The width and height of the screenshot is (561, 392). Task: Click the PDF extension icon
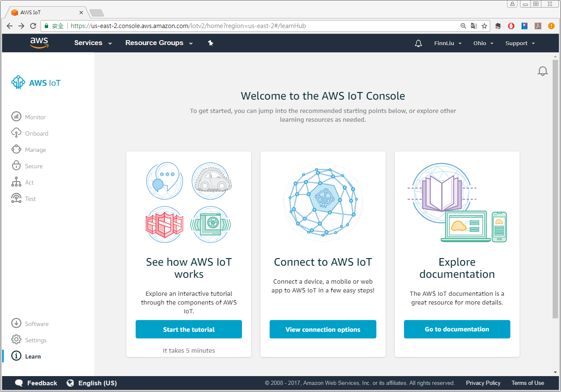click(x=538, y=26)
